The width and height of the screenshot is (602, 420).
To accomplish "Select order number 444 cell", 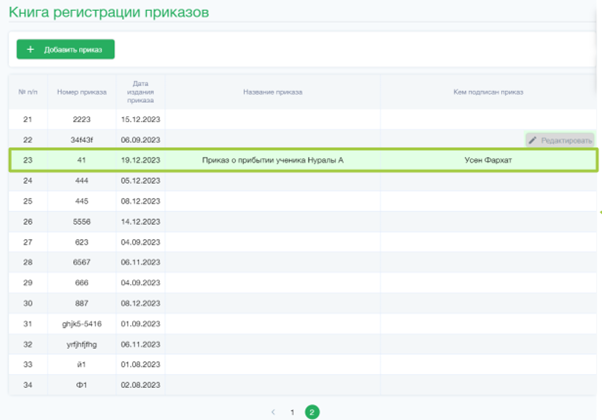I will [81, 180].
